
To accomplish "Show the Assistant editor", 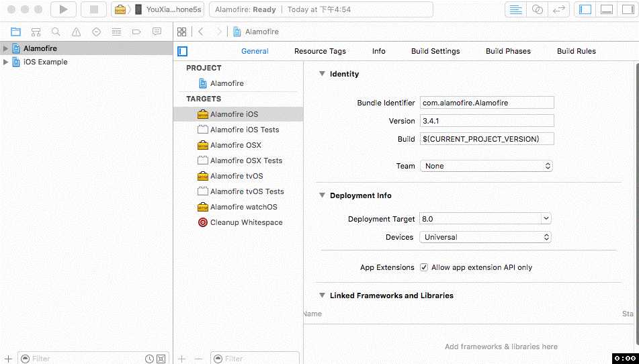I will pyautogui.click(x=537, y=9).
